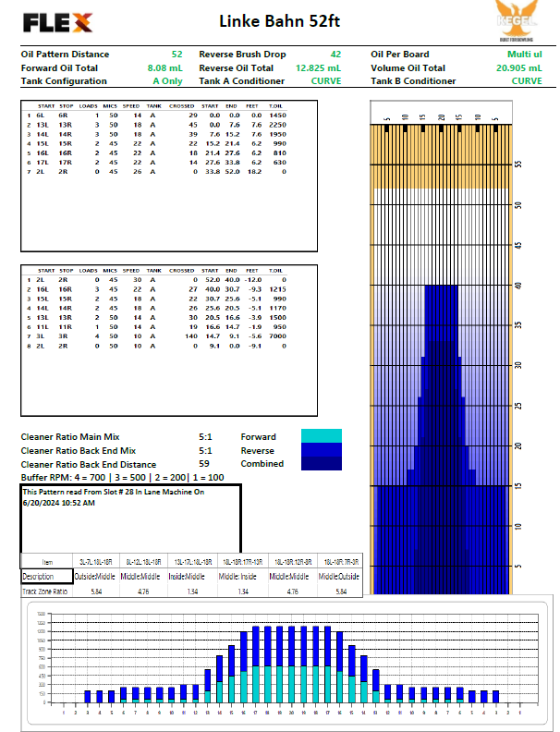
Task: Click the 7000 total oil cell
Action: click(277, 336)
